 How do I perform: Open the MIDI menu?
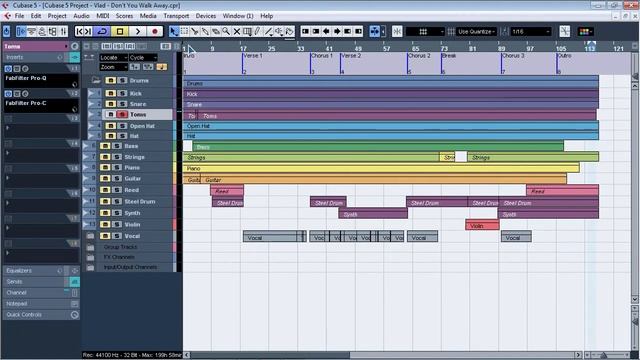102,16
